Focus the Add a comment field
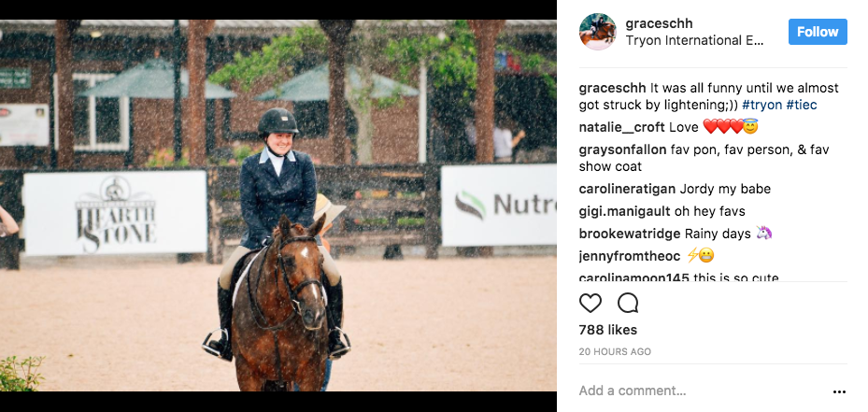This screenshot has width=868, height=412. (702, 391)
